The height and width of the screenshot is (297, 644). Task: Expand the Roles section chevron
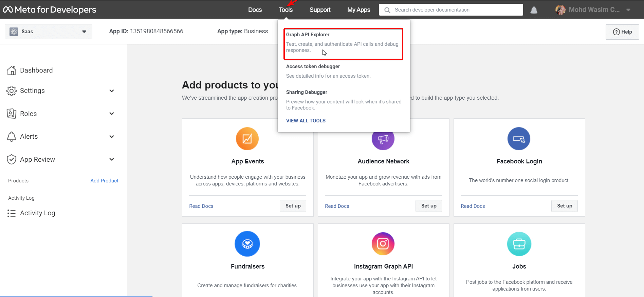point(112,114)
